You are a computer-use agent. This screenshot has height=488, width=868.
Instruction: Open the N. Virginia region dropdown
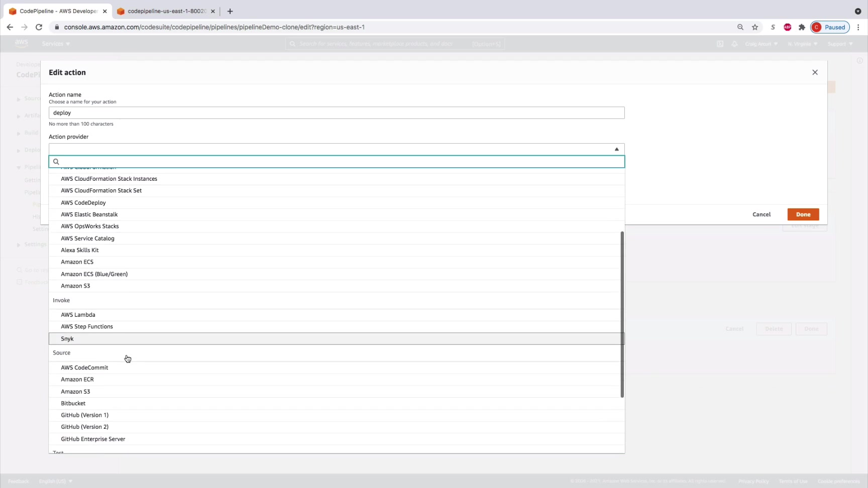pos(803,44)
